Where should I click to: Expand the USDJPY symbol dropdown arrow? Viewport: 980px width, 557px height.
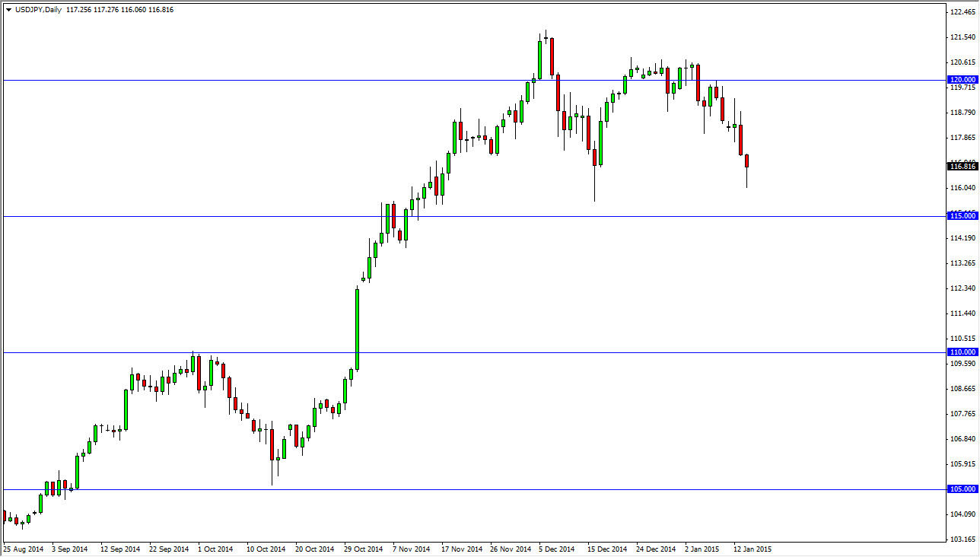click(8, 10)
